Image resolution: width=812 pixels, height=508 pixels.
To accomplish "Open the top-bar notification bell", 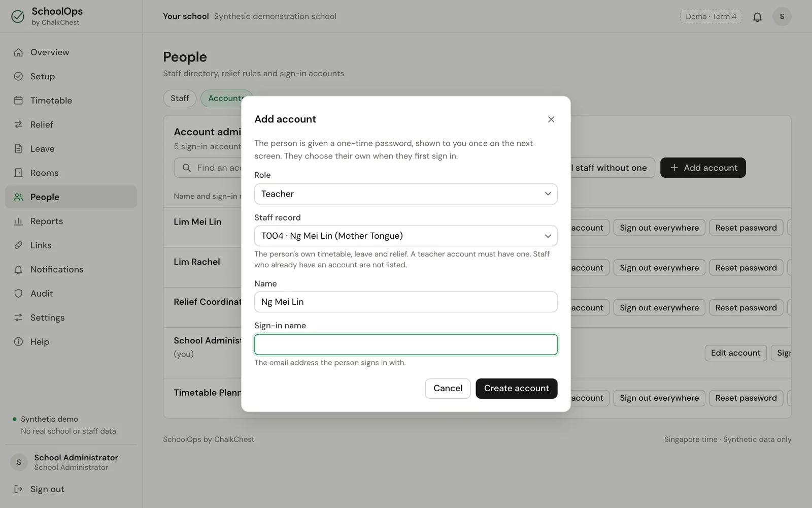I will tap(757, 17).
